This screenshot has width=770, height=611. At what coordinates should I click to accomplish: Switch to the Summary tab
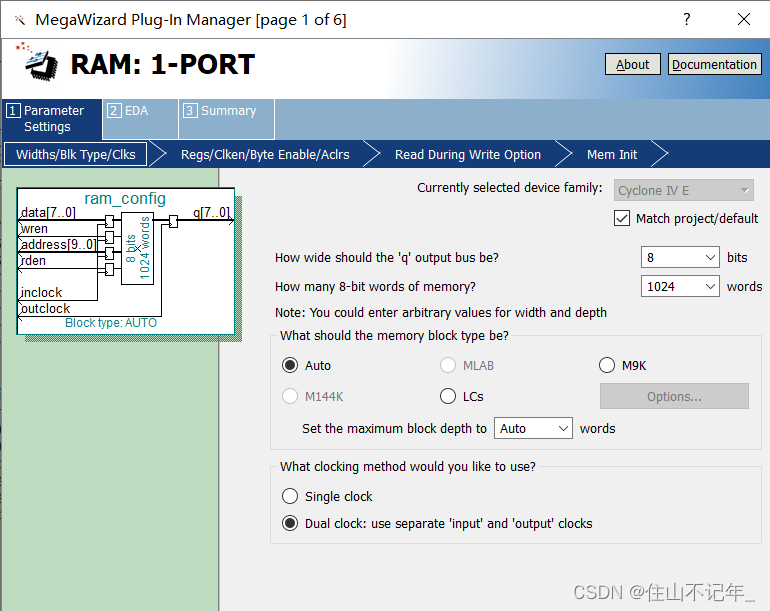pyautogui.click(x=226, y=118)
